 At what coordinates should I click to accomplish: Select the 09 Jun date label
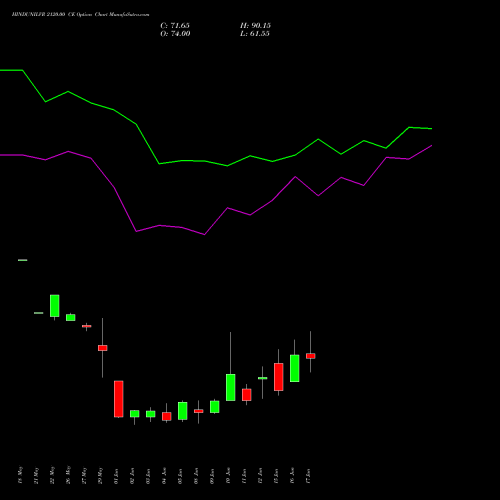pos(212,476)
